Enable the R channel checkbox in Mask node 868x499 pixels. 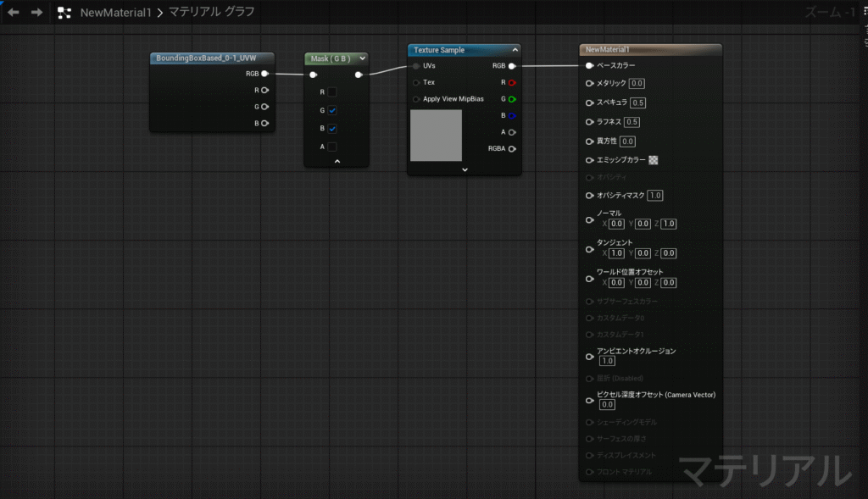pyautogui.click(x=332, y=92)
